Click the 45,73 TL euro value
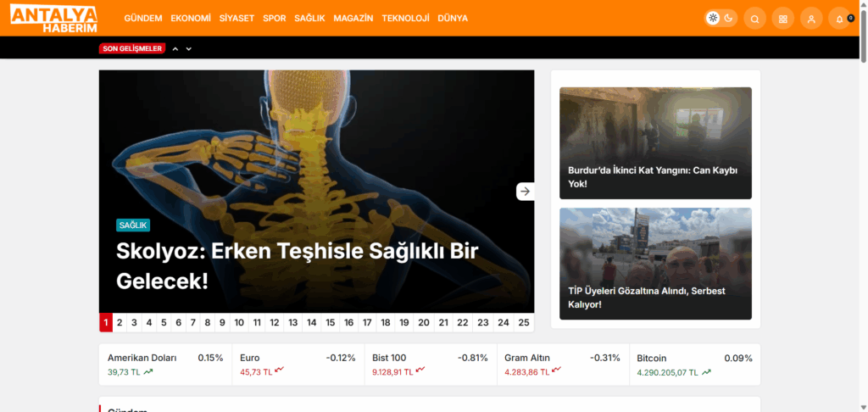The image size is (868, 412). click(x=256, y=372)
